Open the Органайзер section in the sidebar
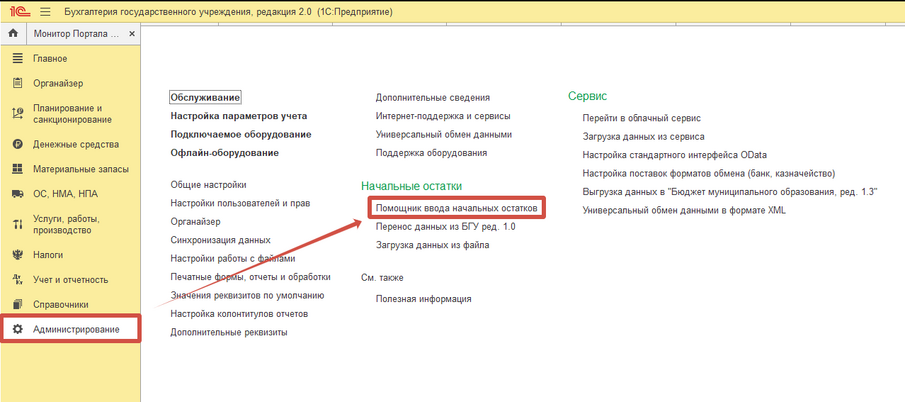The height and width of the screenshot is (402, 905). coord(57,83)
